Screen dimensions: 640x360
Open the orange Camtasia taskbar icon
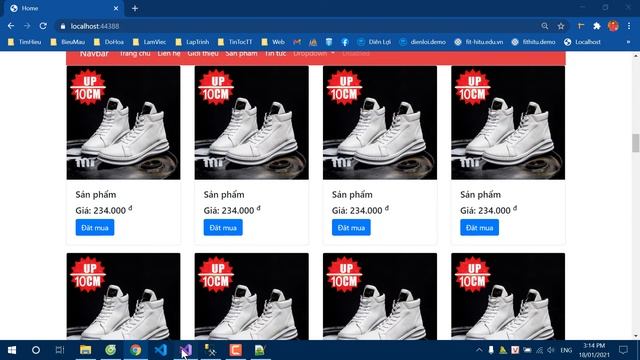[236, 350]
